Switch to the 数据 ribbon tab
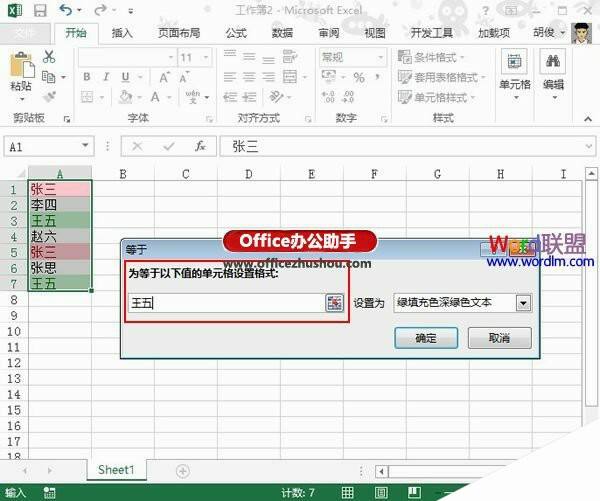This screenshot has height=501, width=600. pyautogui.click(x=282, y=33)
